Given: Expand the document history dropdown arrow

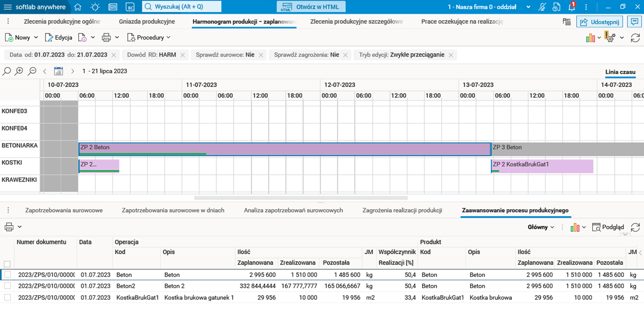Looking at the screenshot, I should (x=93, y=38).
